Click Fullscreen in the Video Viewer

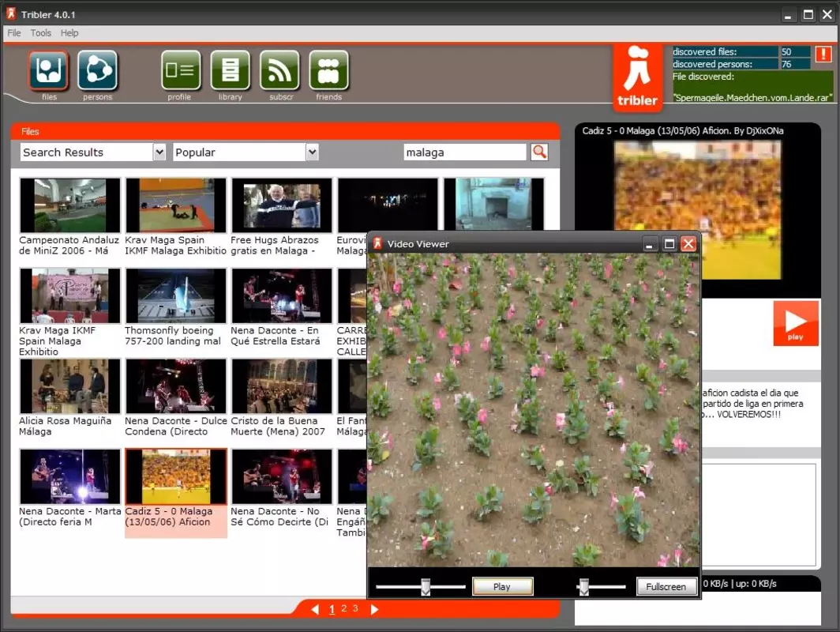coord(666,586)
